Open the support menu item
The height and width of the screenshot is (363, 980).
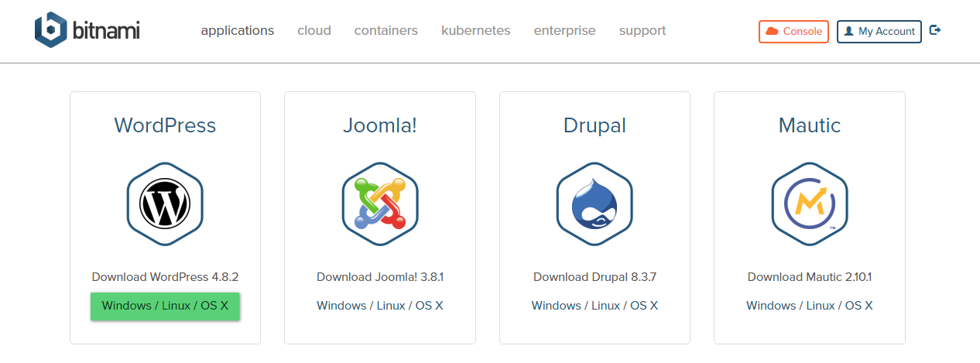point(642,31)
